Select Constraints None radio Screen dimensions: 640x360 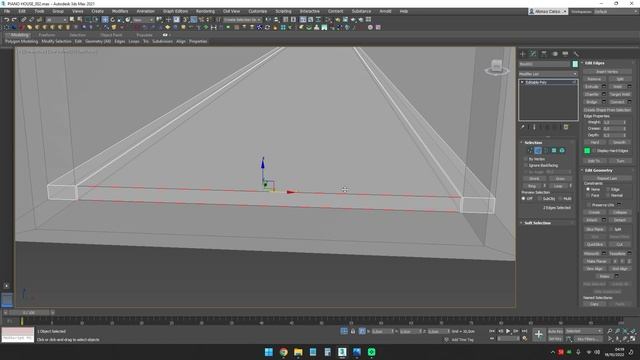(x=588, y=189)
